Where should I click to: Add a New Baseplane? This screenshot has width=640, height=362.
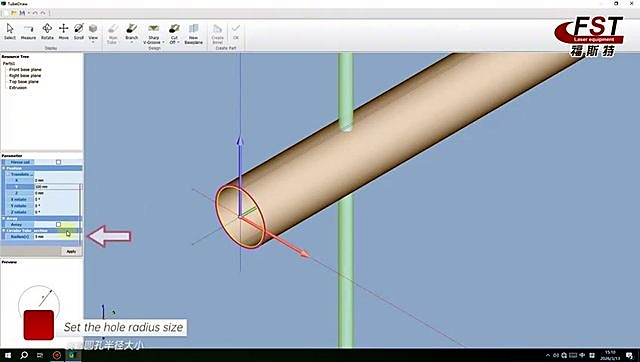point(193,33)
